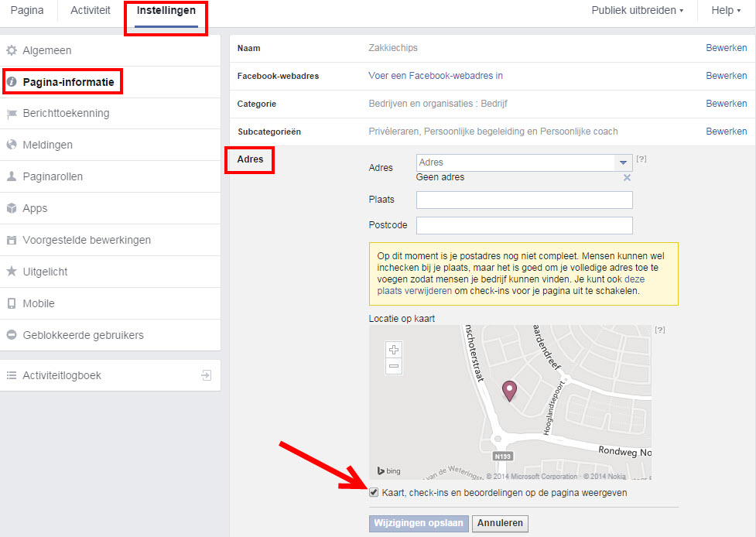
Task: Click the cube icon beside Apps
Action: [12, 208]
